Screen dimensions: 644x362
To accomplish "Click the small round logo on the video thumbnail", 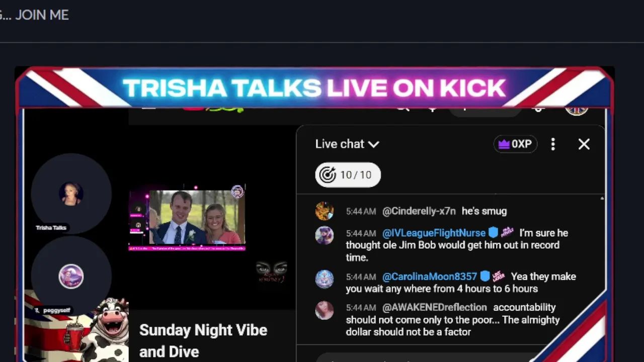I will [x=237, y=191].
